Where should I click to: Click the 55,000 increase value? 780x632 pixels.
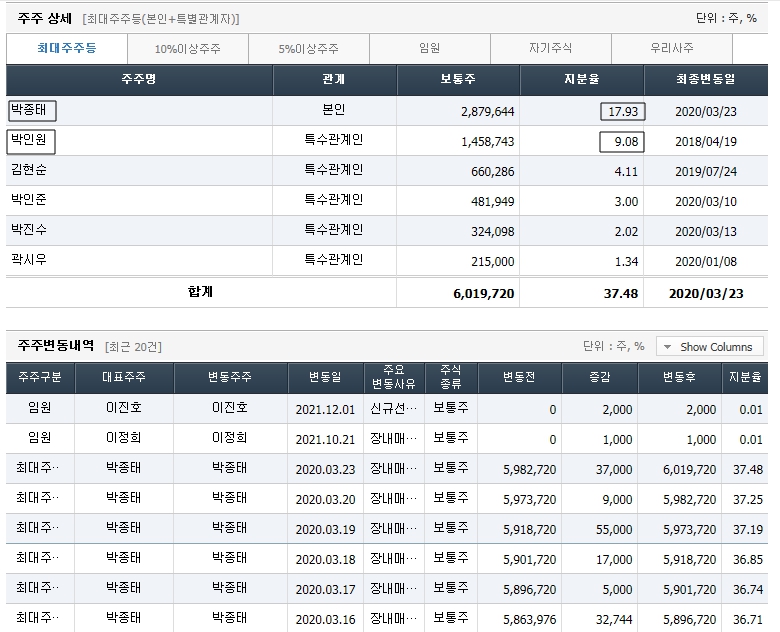point(614,530)
